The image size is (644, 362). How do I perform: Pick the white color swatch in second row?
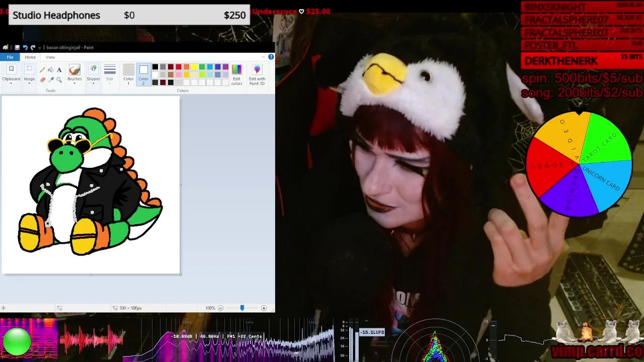pos(155,75)
